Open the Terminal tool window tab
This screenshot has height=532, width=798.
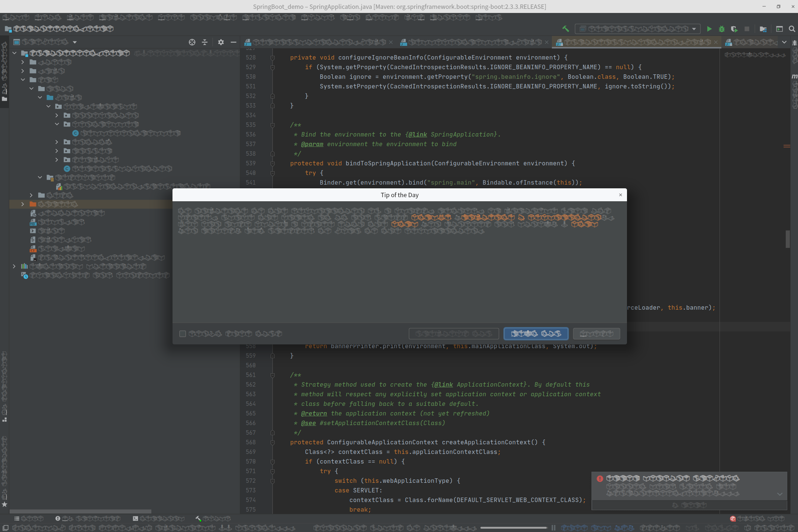158,519
